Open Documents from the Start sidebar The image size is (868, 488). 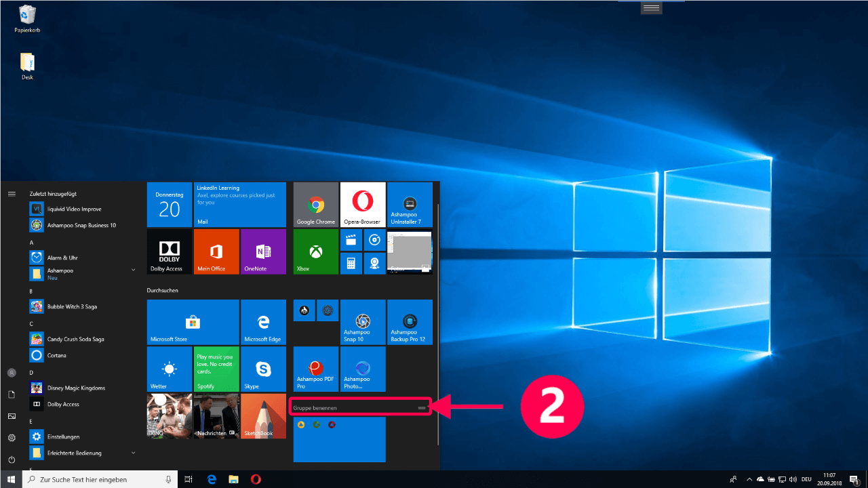click(x=12, y=394)
